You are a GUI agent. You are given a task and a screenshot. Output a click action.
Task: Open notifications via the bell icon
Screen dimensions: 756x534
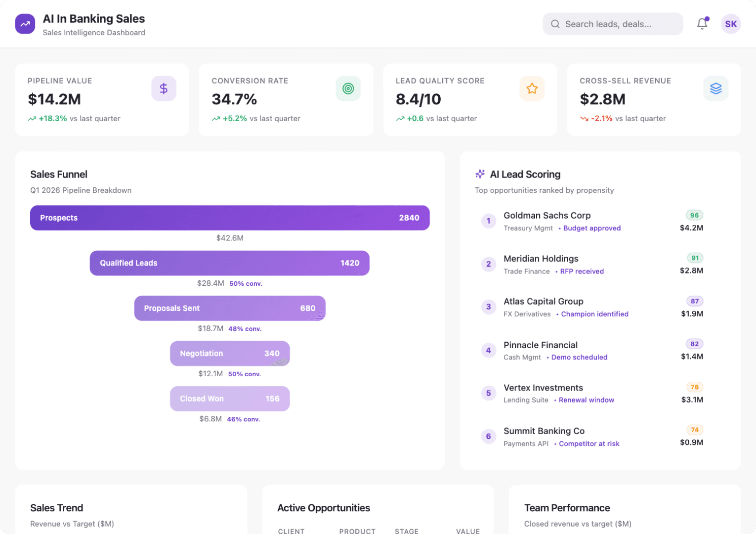(702, 24)
